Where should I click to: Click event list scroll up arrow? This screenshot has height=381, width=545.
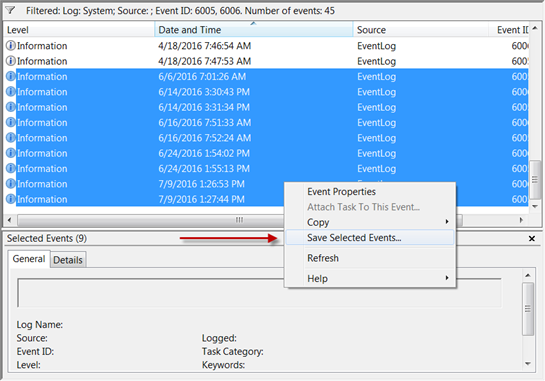coord(535,28)
